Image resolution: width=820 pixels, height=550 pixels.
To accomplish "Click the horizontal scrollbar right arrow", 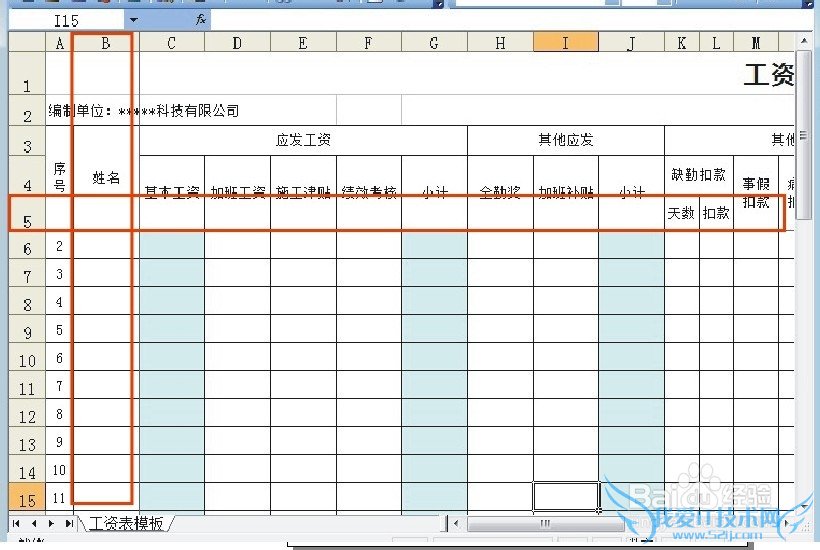I will click(786, 523).
